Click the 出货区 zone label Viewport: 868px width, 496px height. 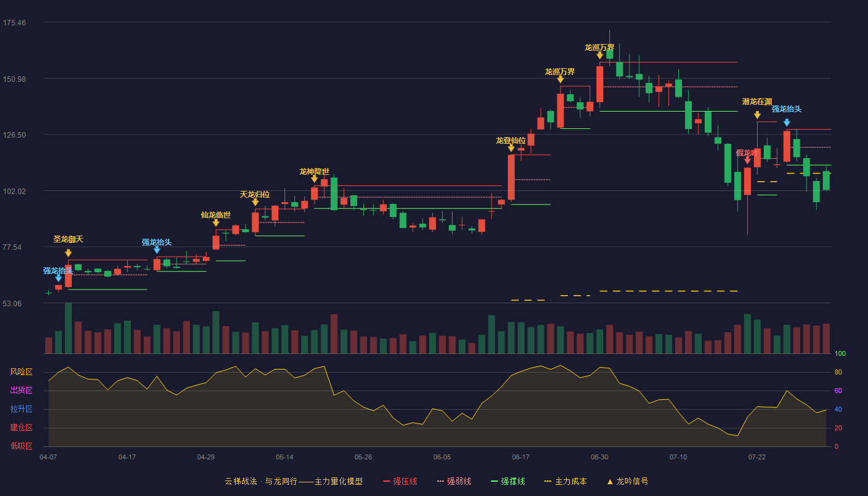[x=21, y=391]
